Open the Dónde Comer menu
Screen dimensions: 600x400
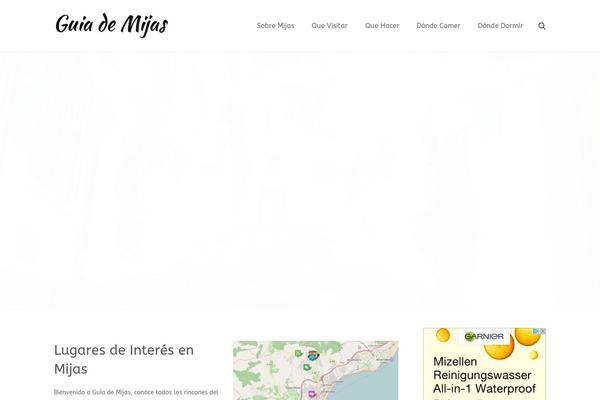(438, 26)
